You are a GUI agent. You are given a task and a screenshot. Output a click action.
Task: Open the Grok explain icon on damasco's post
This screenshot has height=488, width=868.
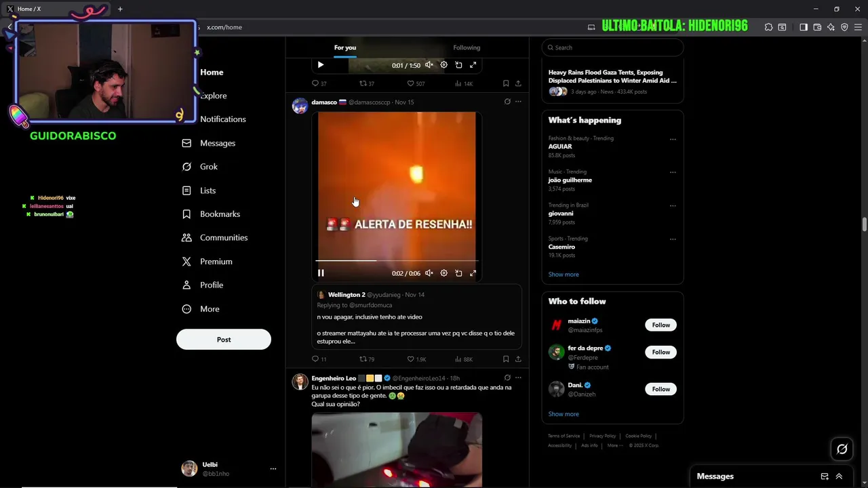click(507, 102)
